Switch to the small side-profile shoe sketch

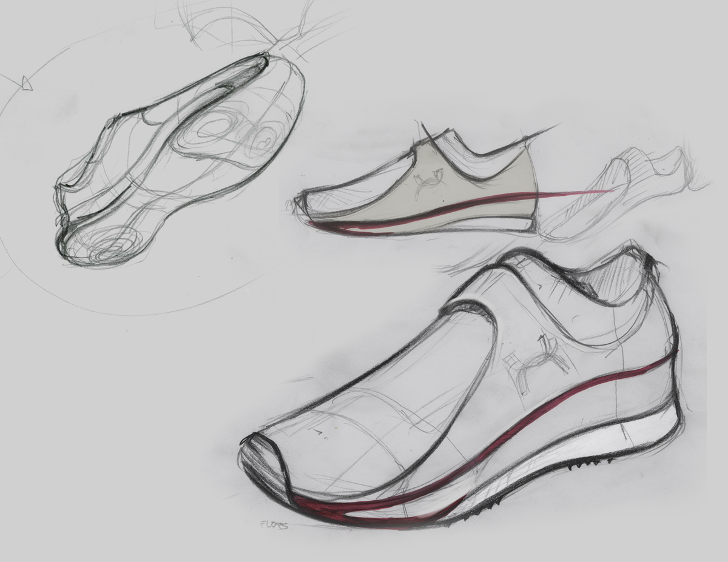click(425, 182)
